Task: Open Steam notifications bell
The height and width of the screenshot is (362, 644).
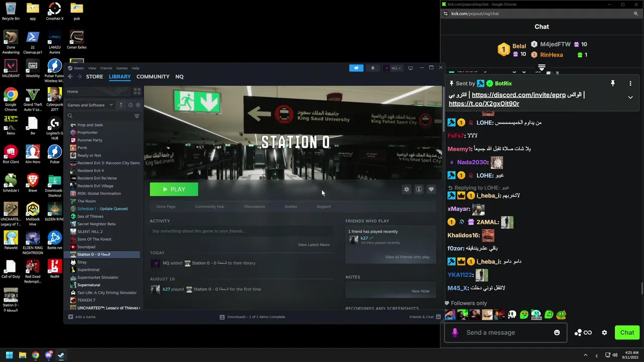Action: (x=373, y=68)
